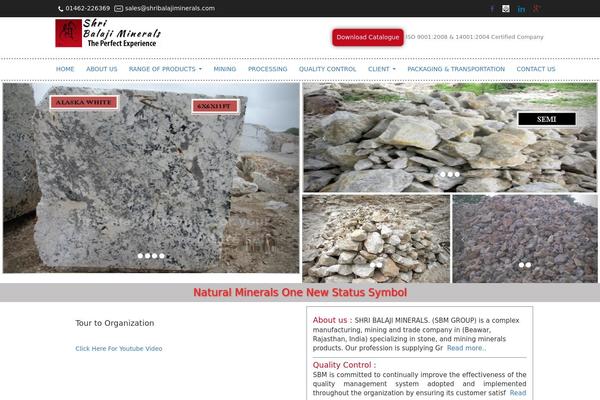Click the phone handset icon
600x400 pixels.
(60, 8)
